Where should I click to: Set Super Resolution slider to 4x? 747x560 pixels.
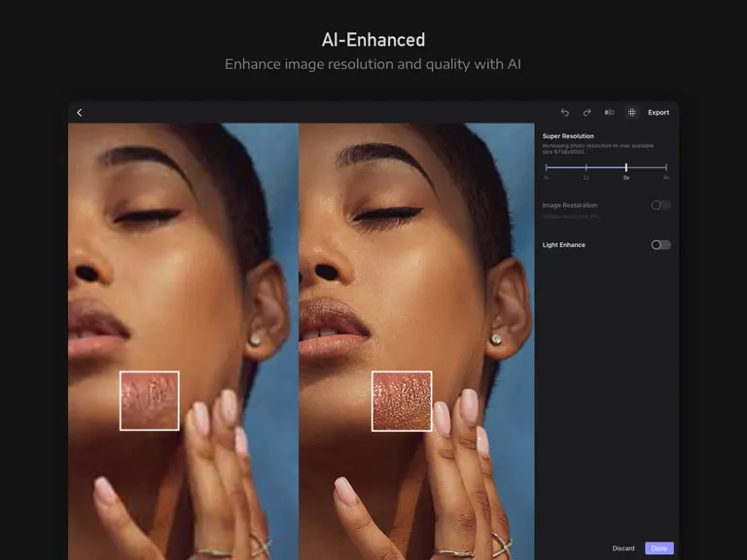[x=666, y=167]
